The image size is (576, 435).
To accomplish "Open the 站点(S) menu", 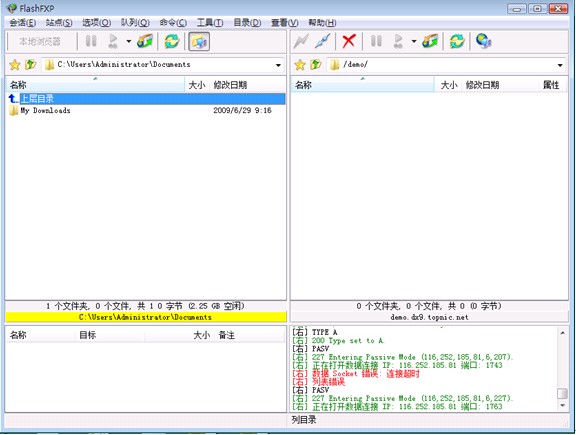I will coord(59,23).
